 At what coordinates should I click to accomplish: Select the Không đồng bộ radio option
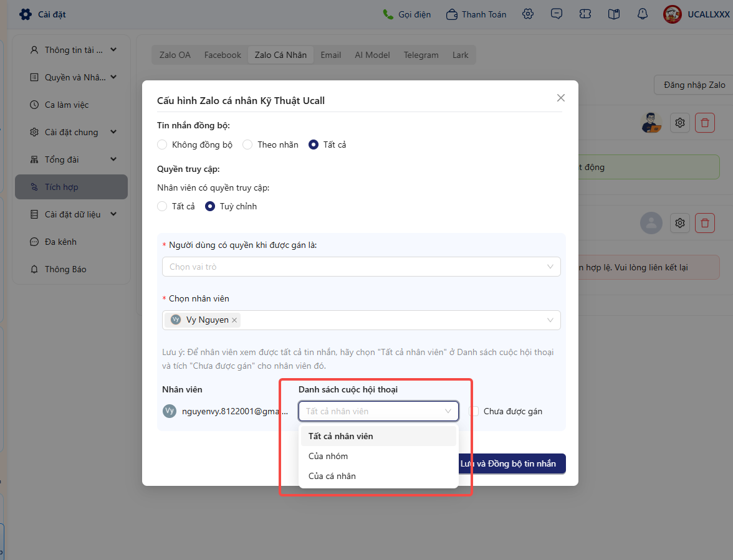coord(162,145)
